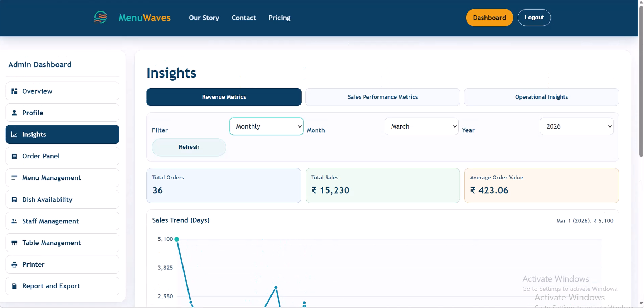
Task: Open Our Story in the top navigation
Action: [x=204, y=18]
